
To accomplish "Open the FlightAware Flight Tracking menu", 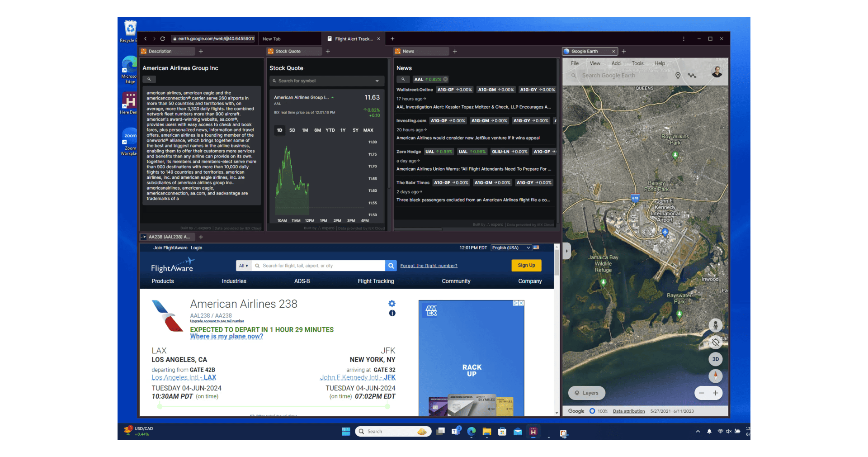I will (376, 281).
